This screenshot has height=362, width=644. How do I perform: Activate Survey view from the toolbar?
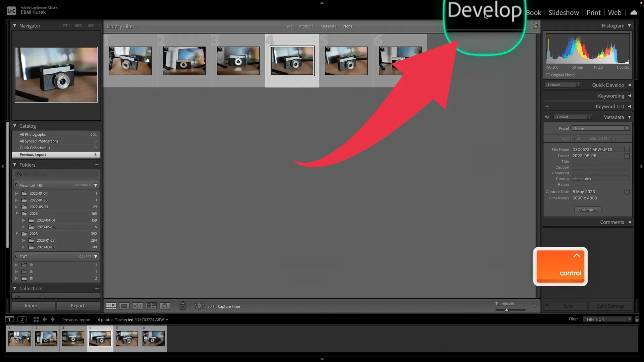pyautogui.click(x=151, y=306)
